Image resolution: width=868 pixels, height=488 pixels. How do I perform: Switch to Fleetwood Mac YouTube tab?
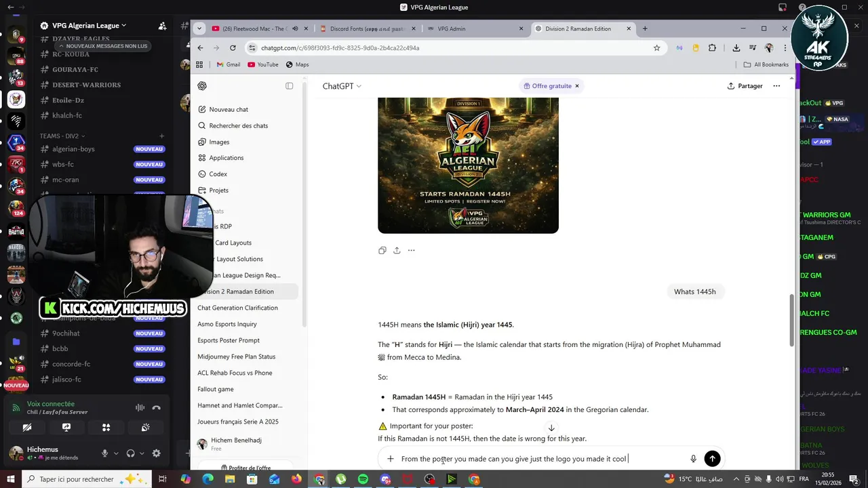260,28
